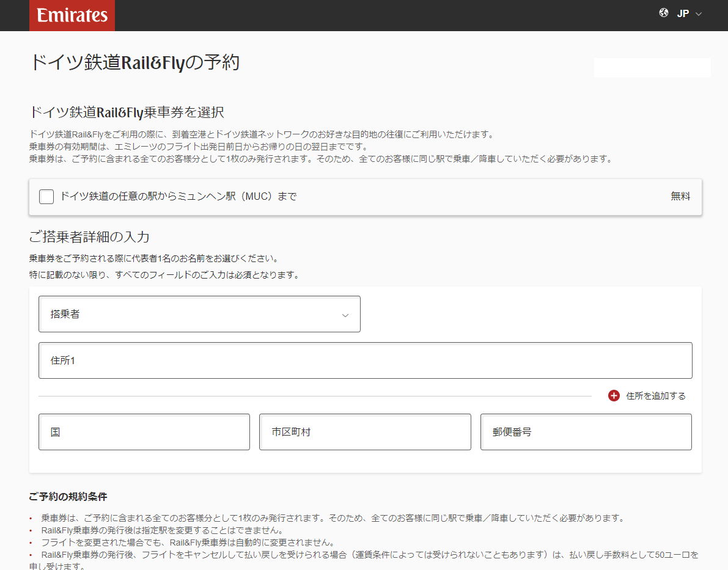This screenshot has width=728, height=570.
Task: Click the 住所を追加する link
Action: pos(656,396)
